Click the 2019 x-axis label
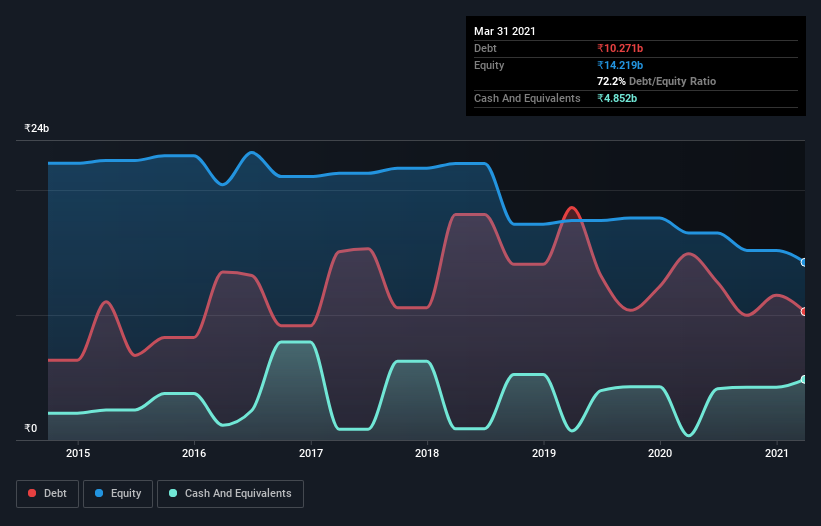Screen dimensions: 821x526 pos(544,453)
